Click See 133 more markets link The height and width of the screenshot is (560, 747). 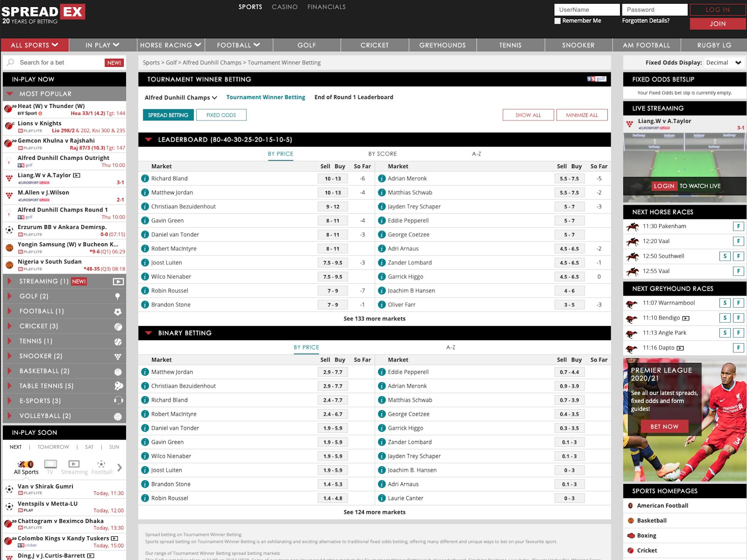(x=374, y=319)
